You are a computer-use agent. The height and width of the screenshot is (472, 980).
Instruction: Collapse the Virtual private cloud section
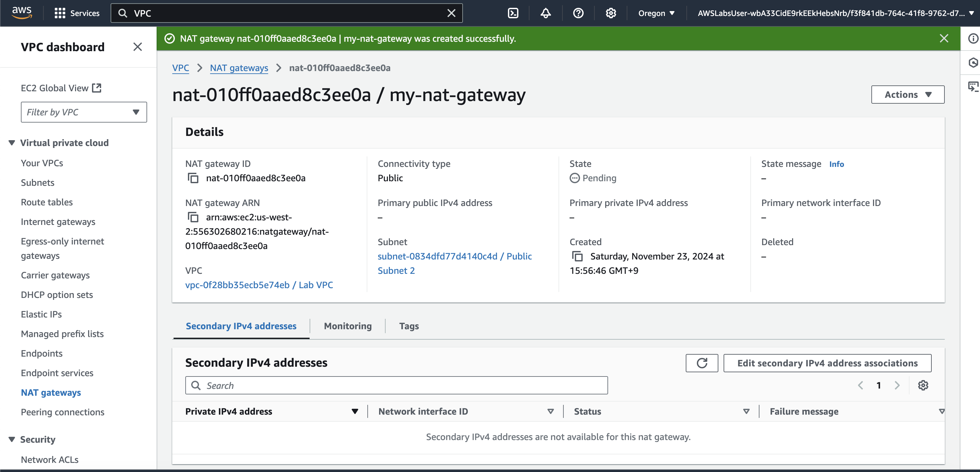click(12, 143)
